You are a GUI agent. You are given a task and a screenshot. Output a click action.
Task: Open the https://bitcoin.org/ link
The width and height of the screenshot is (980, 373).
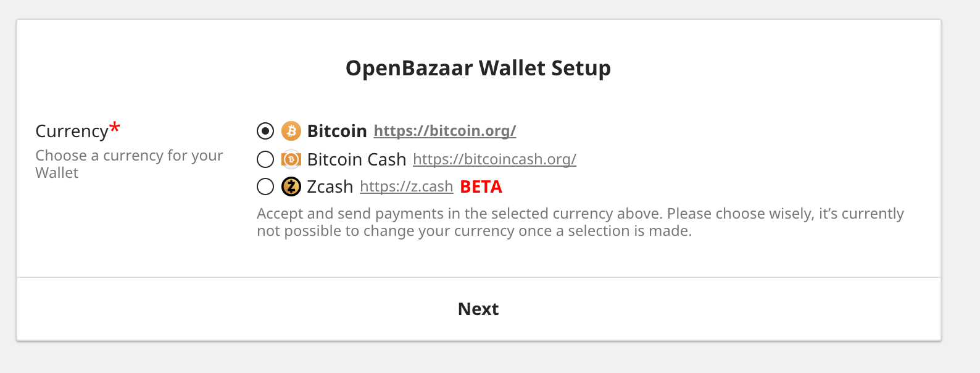coord(444,131)
